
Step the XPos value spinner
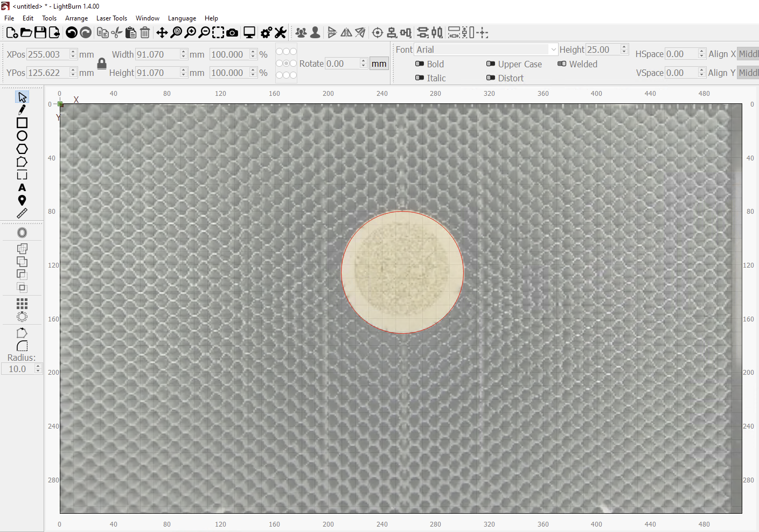tap(73, 54)
